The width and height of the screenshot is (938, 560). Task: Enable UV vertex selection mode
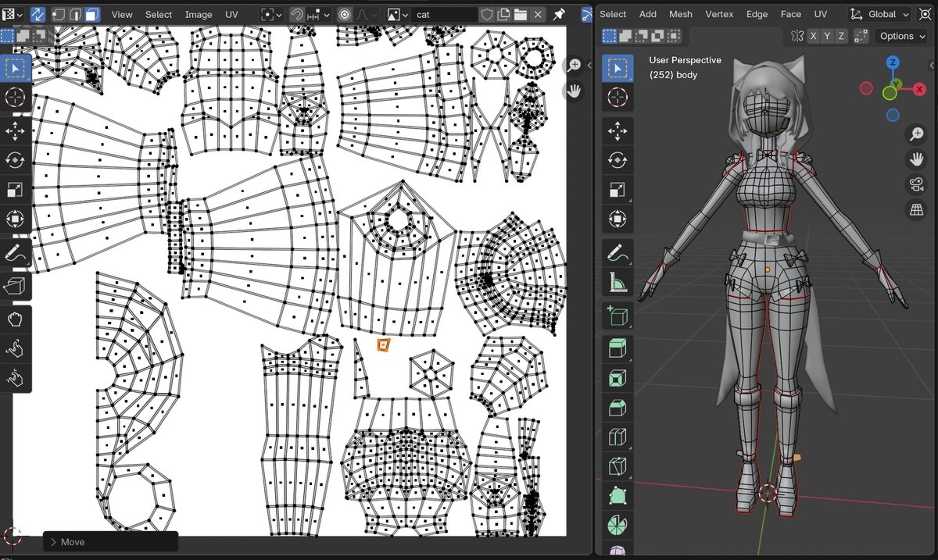[59, 14]
